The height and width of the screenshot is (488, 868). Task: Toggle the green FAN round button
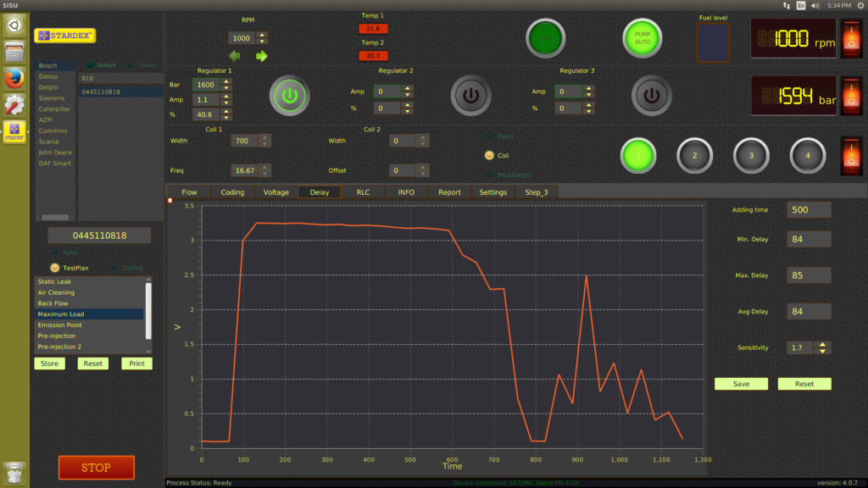(545, 38)
